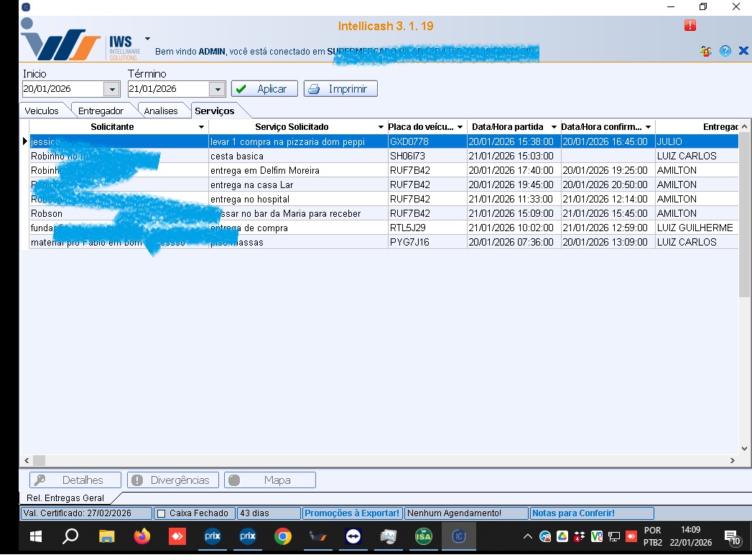
Task: Open the green ISA app in taskbar
Action: (423, 536)
